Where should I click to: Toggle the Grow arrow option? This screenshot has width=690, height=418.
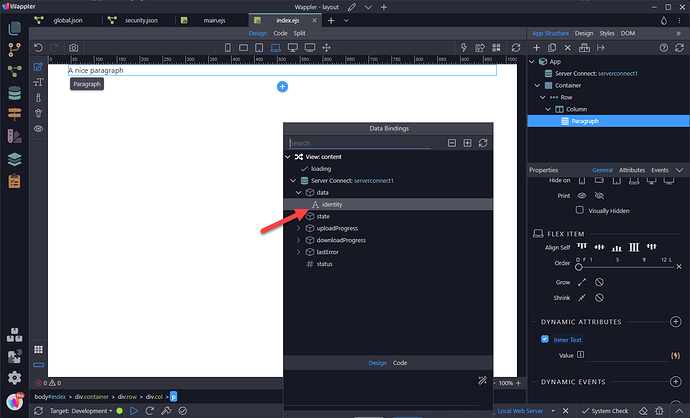point(582,282)
